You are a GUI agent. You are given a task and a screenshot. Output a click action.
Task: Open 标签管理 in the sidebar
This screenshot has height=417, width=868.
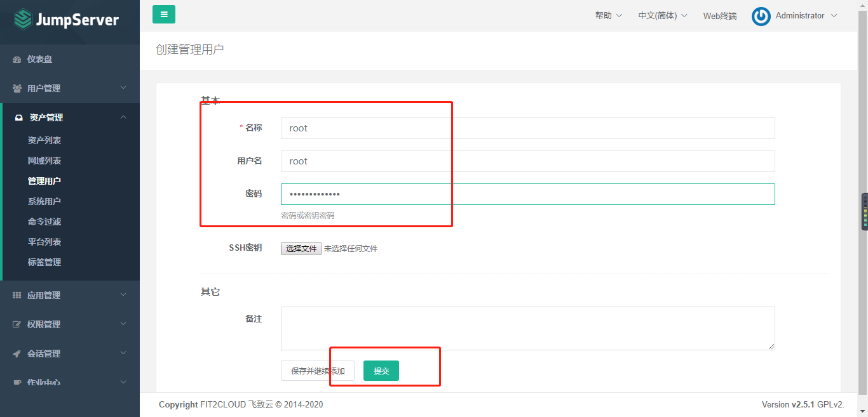click(x=44, y=262)
